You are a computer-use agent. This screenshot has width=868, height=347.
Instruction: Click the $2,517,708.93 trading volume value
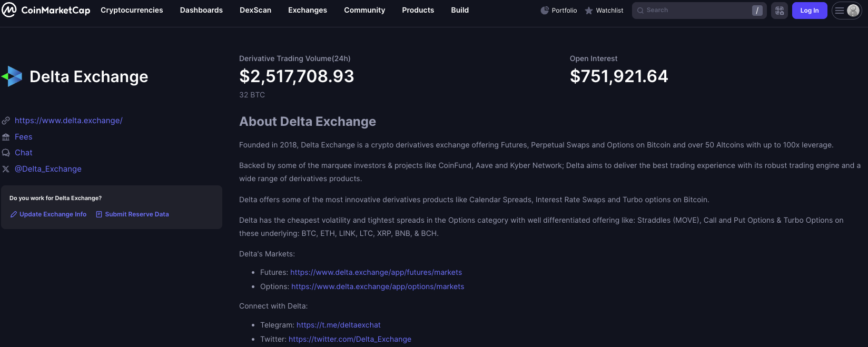point(297,76)
